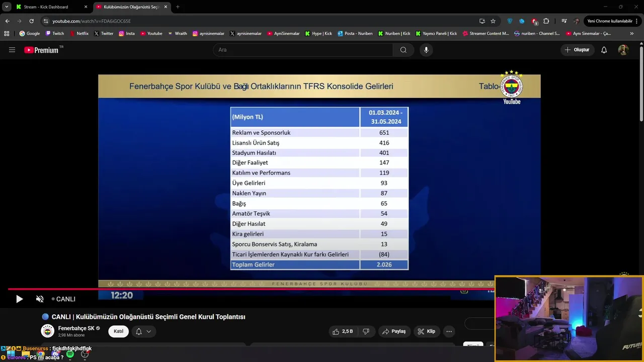Share the video with Paylaş
This screenshot has height=362, width=644.
(394, 331)
